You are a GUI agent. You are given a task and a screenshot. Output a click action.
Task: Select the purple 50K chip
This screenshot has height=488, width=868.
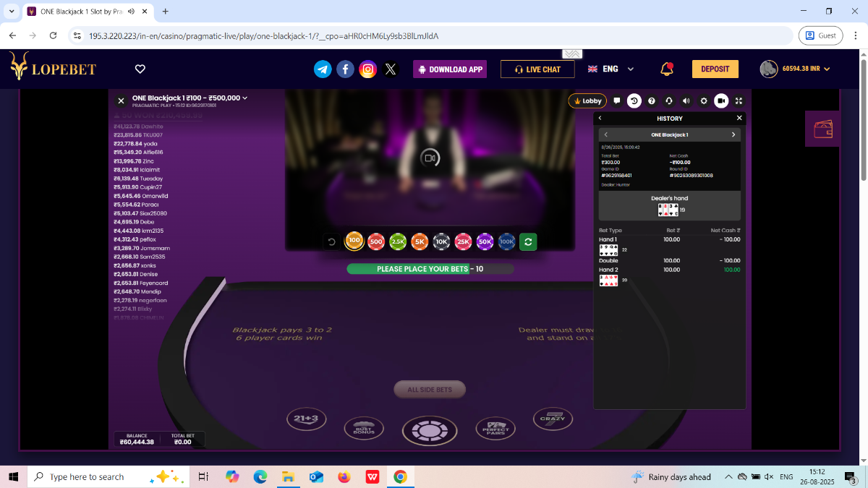[x=485, y=241]
